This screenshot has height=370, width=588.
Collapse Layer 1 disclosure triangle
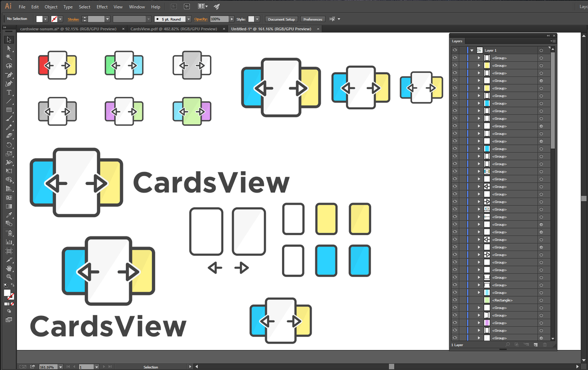[x=472, y=50]
